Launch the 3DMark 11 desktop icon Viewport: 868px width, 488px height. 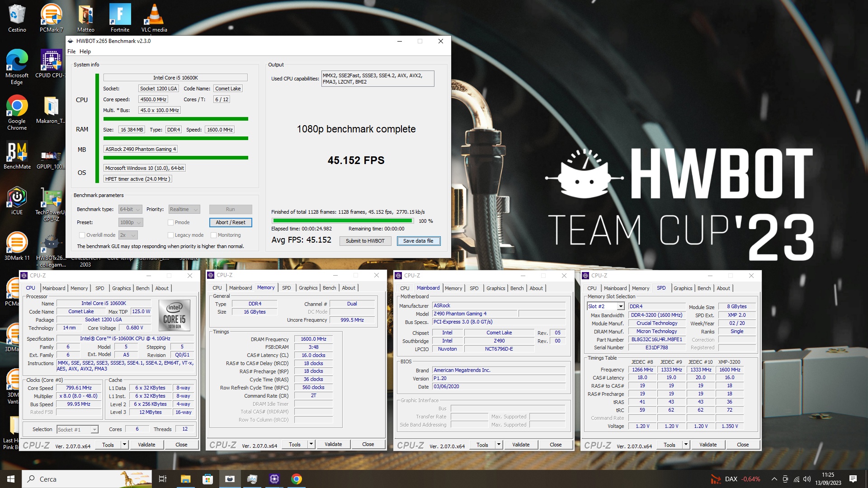(17, 246)
